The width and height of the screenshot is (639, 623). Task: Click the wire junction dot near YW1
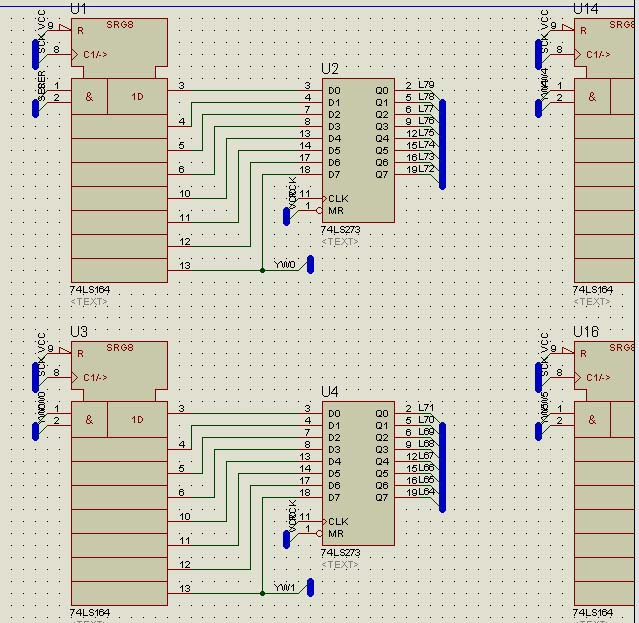(x=262, y=593)
